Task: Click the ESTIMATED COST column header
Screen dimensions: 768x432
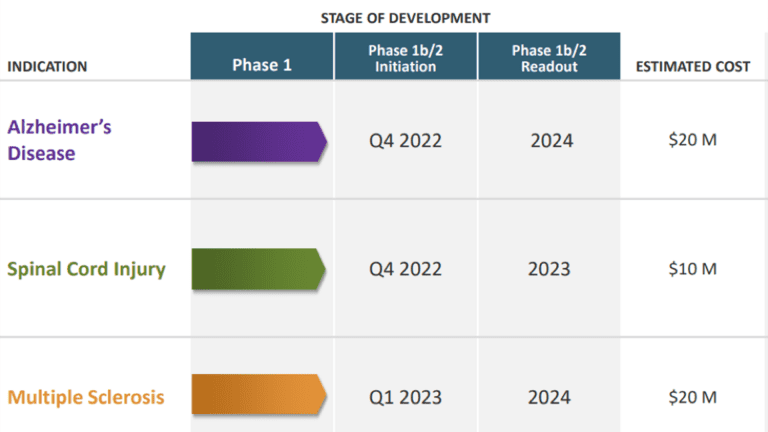Action: 692,67
